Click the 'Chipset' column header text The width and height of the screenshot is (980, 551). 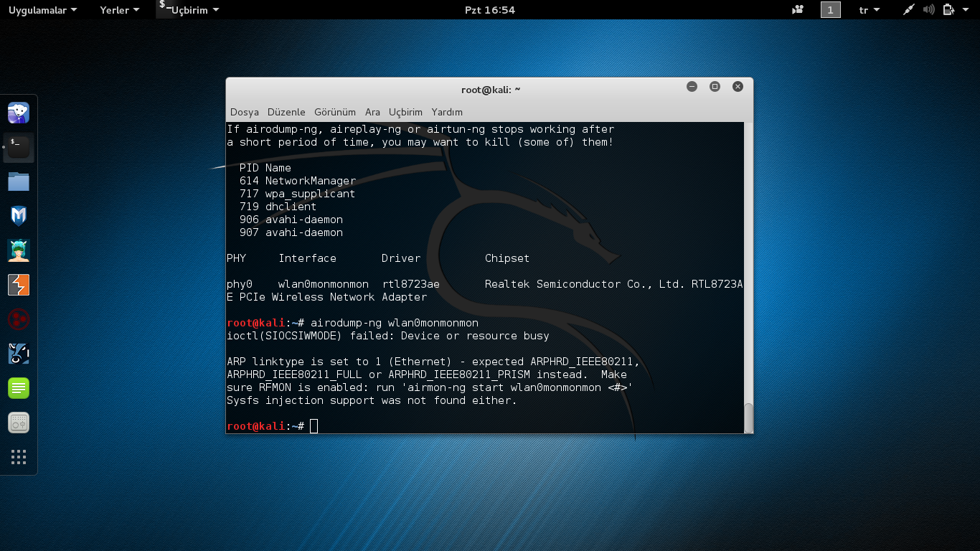point(507,258)
